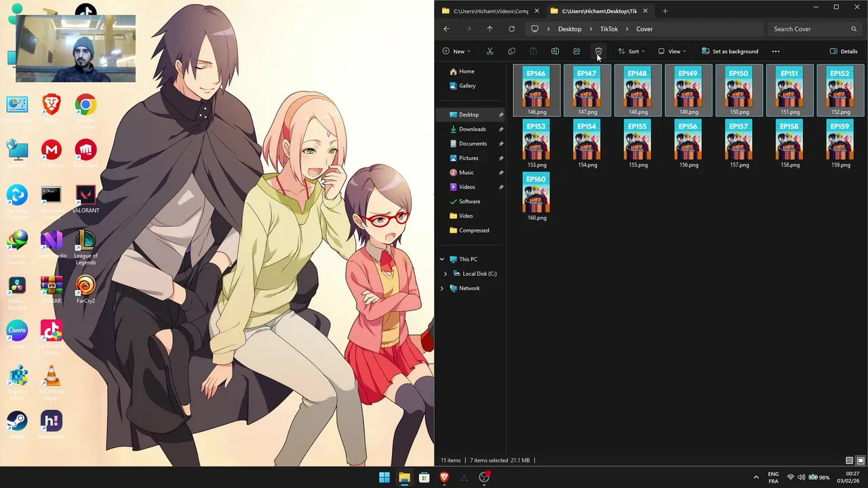The image size is (868, 488).
Task: Expand Network tree node
Action: [442, 289]
